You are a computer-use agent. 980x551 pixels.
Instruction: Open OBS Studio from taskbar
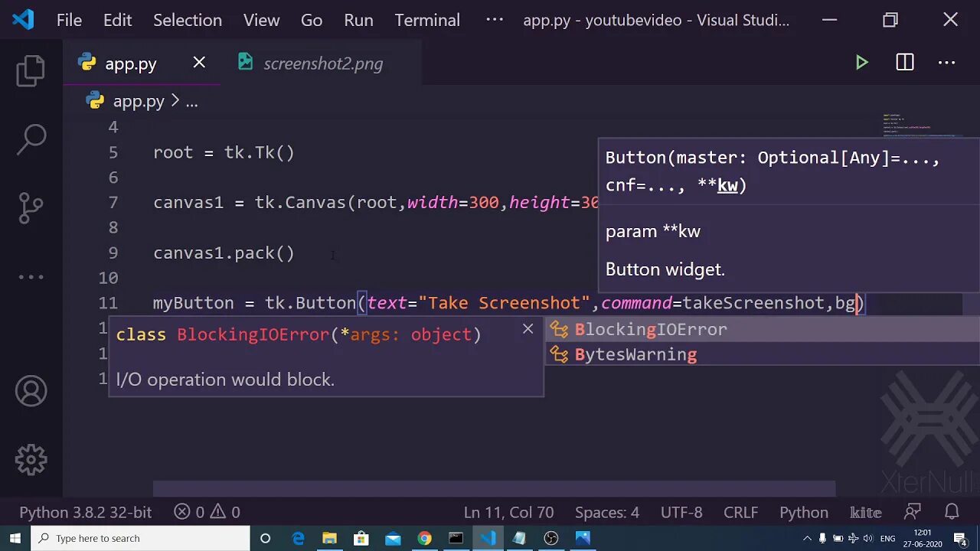[551, 538]
